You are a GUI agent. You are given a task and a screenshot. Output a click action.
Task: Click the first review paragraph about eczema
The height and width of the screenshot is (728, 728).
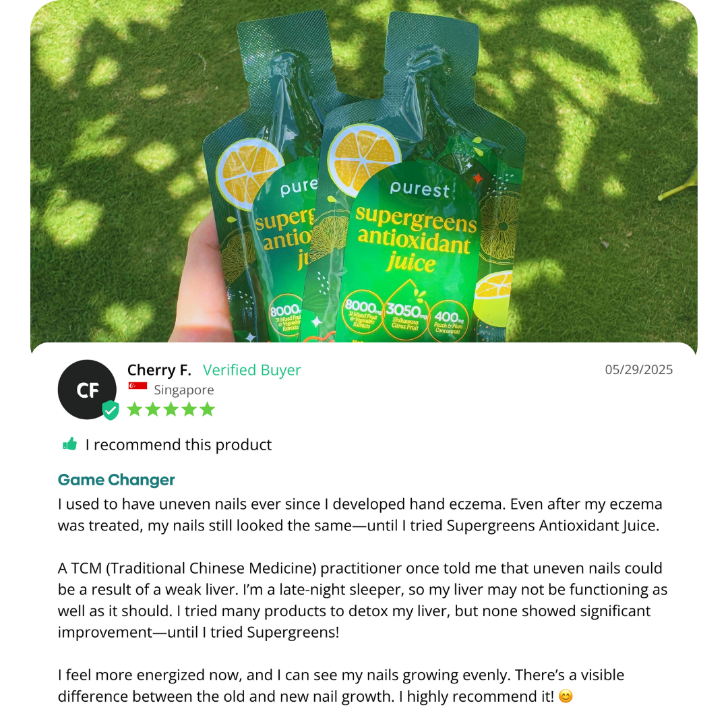click(360, 514)
